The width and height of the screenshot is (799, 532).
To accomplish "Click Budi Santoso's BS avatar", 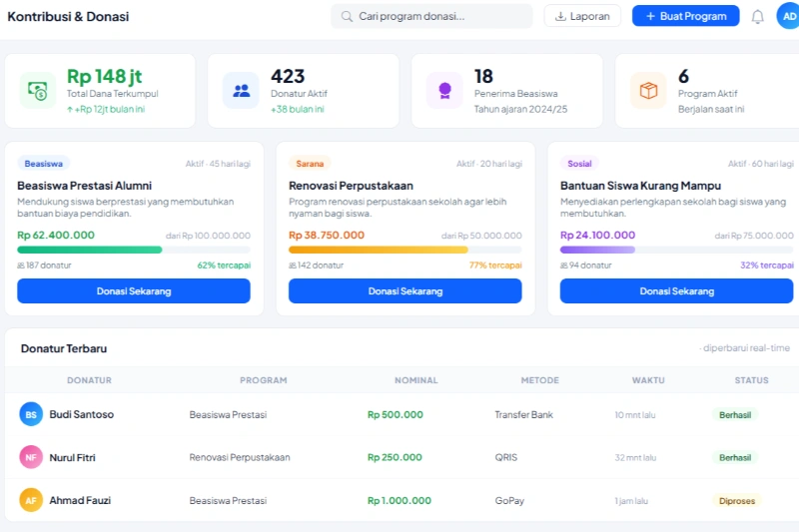I will click(31, 414).
